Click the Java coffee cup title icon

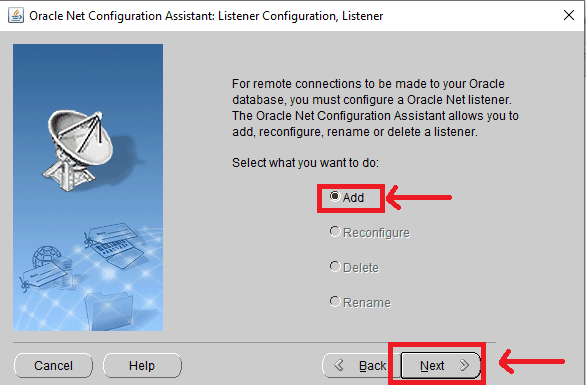pyautogui.click(x=16, y=16)
